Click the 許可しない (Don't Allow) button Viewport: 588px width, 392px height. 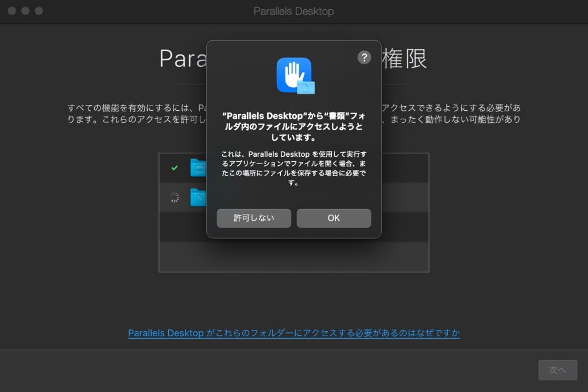[x=254, y=218]
